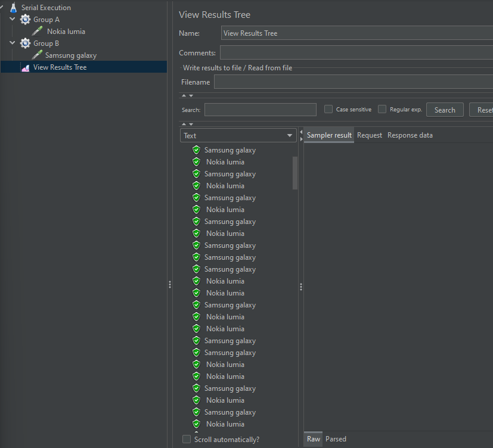Collapse the Group A tree node chevron
Image resolution: width=493 pixels, height=448 pixels.
pos(13,19)
